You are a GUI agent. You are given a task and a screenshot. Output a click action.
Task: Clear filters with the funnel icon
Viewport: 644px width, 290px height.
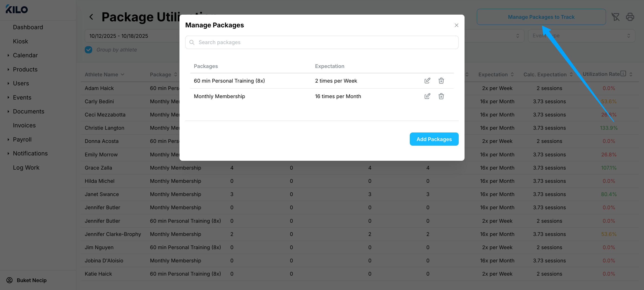tap(615, 17)
